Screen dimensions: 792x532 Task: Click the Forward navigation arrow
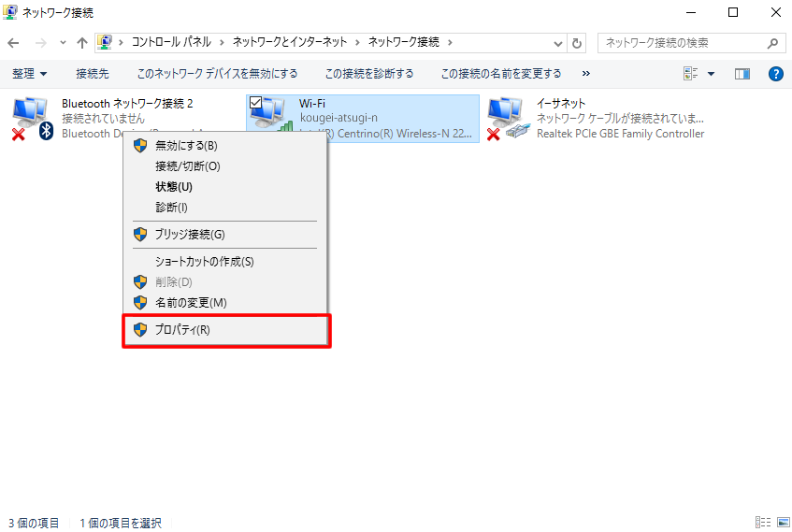40,43
